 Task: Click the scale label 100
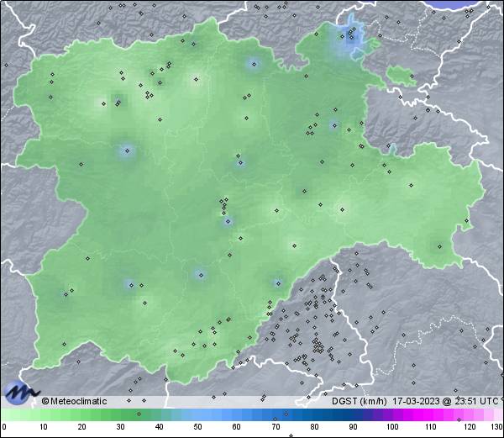tap(392, 427)
